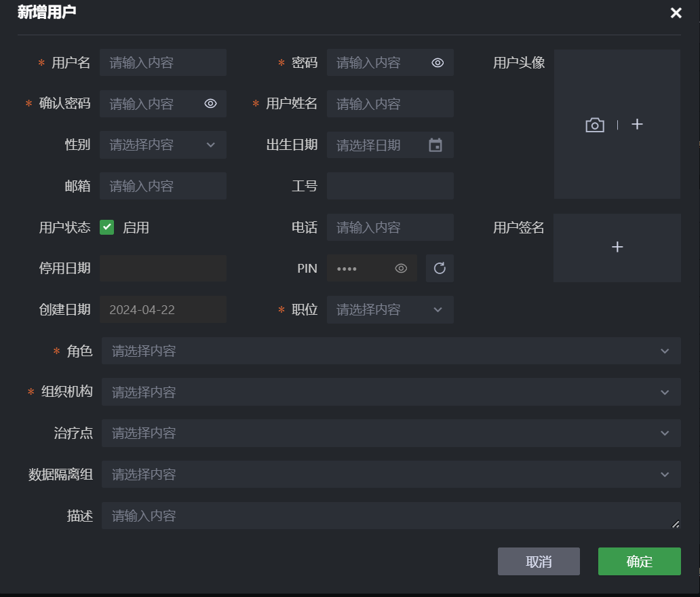
Task: Regenerate PIN with the refresh icon
Action: [x=440, y=269]
